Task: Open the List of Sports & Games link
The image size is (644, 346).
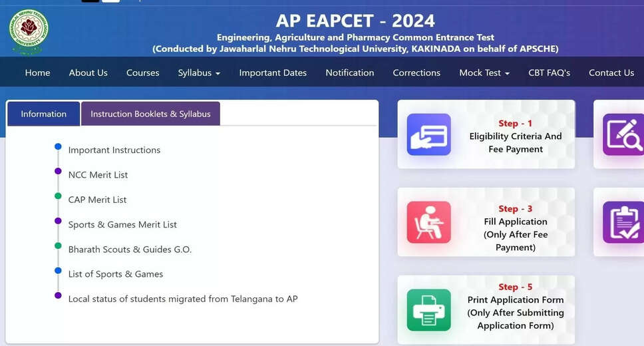Action: click(115, 274)
